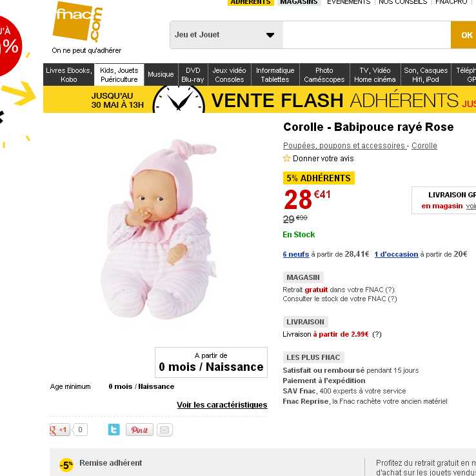Open the Jeux vidéo Consoles menu
The height and width of the screenshot is (476, 476).
click(229, 75)
